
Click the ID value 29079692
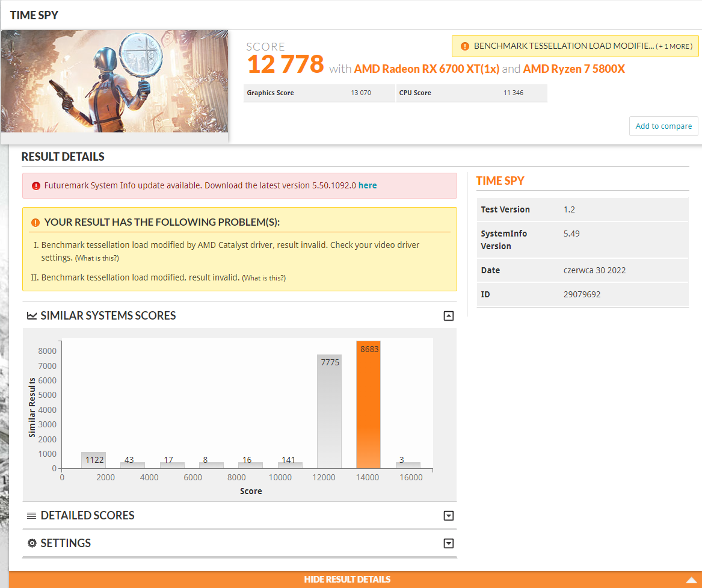(582, 294)
